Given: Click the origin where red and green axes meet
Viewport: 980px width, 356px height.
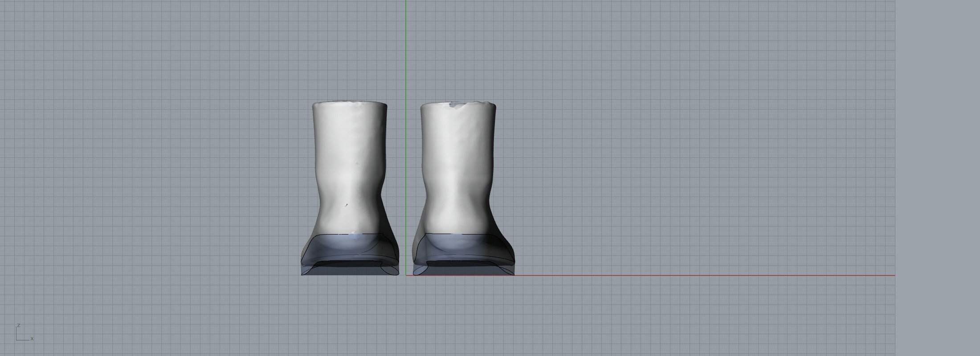Looking at the screenshot, I should click(406, 275).
